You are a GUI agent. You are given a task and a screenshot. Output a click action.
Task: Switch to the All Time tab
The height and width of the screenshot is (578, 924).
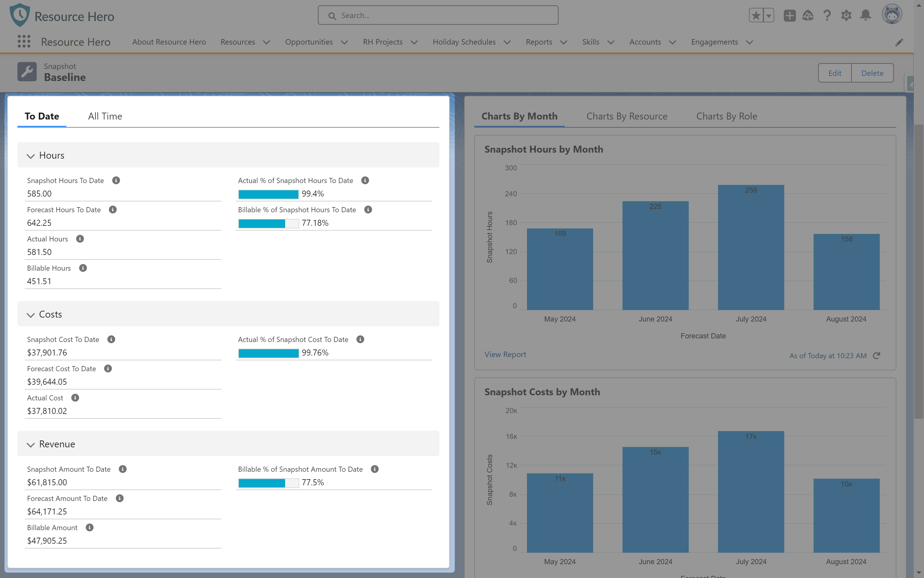(105, 116)
